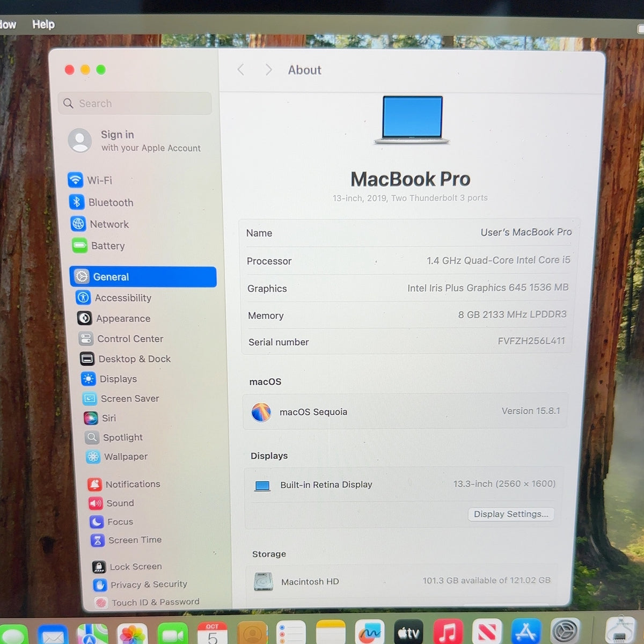Open the Notifications pane
Image resolution: width=644 pixels, height=644 pixels.
tap(124, 484)
